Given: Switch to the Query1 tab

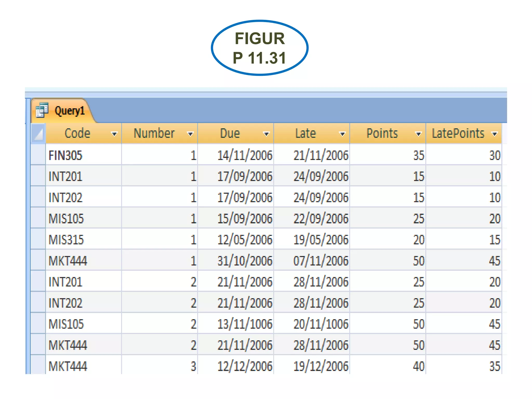Looking at the screenshot, I should 69,111.
